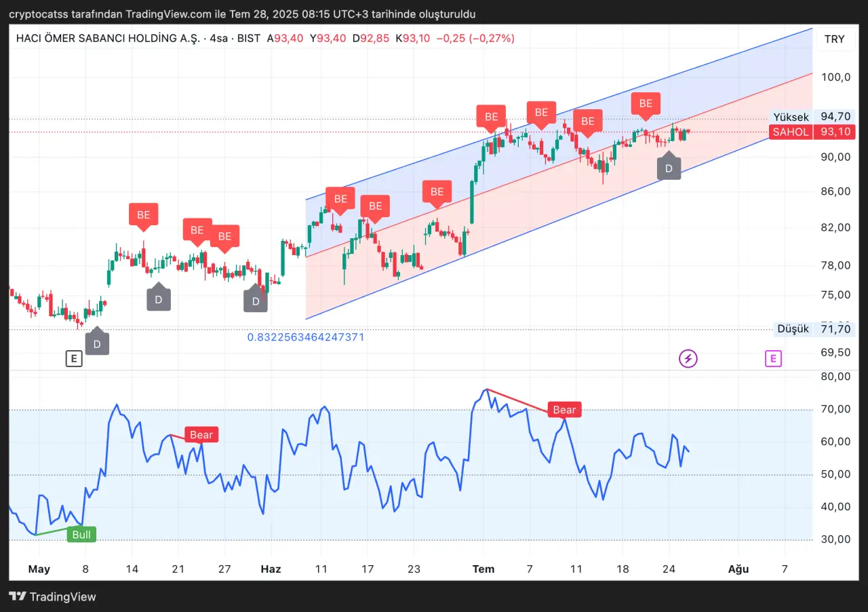The image size is (868, 612).
Task: Click the BIST exchange label
Action: coord(249,39)
